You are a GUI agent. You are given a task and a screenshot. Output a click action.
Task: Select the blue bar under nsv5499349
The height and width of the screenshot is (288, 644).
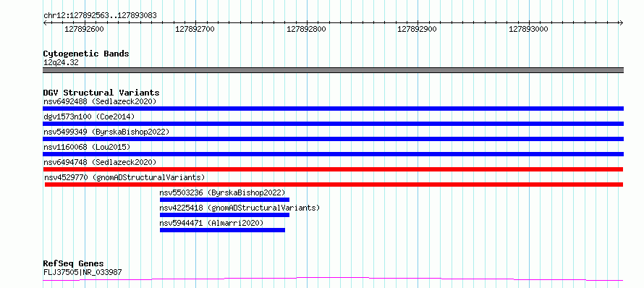(333, 139)
